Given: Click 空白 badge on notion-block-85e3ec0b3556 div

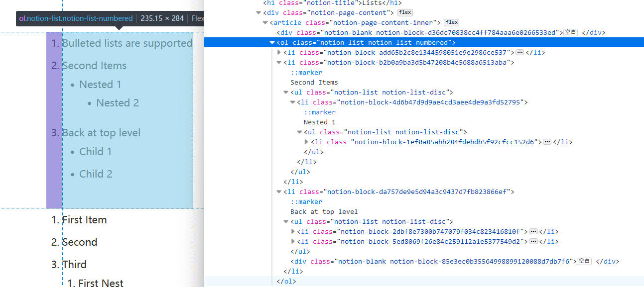Looking at the screenshot, I should [584, 261].
